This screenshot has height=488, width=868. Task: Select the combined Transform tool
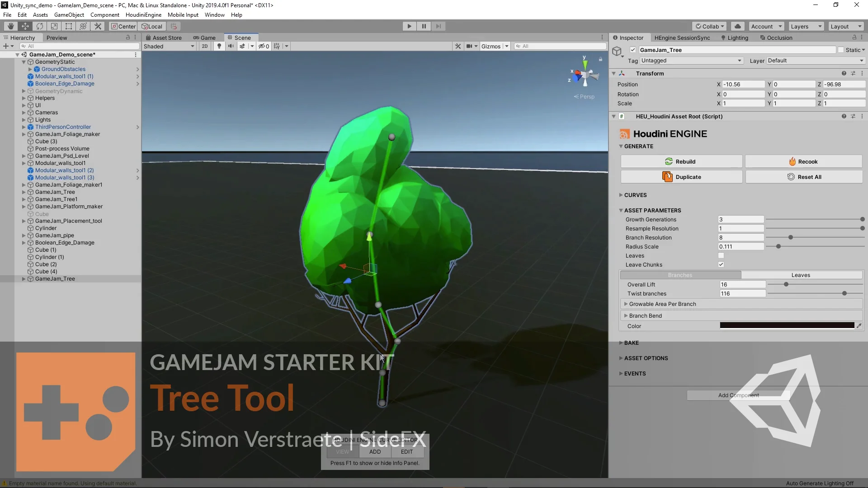pyautogui.click(x=83, y=26)
